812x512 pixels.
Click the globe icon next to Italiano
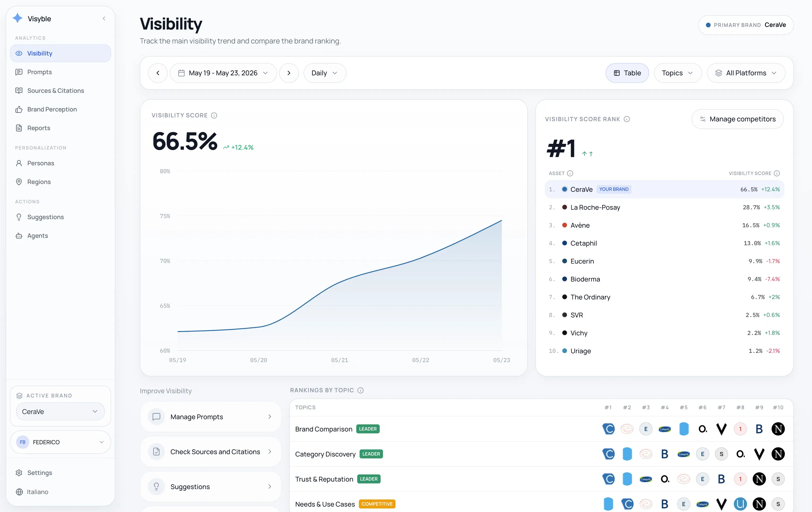[19, 492]
